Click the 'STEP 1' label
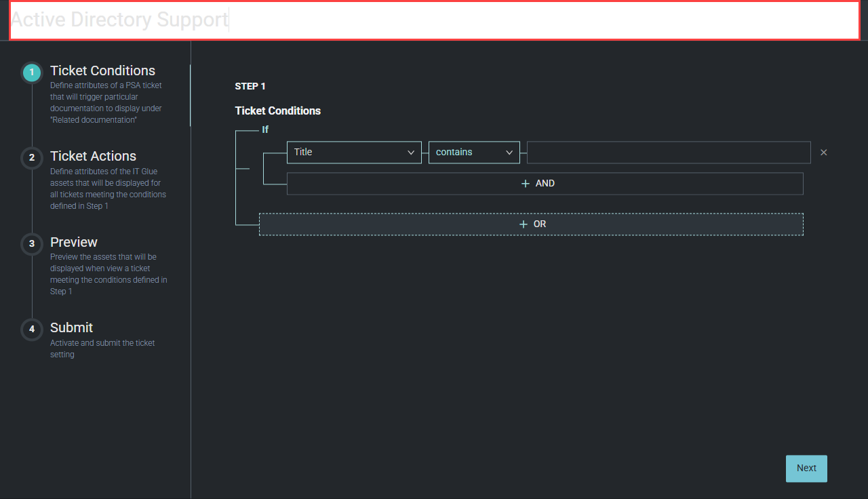 tap(250, 86)
